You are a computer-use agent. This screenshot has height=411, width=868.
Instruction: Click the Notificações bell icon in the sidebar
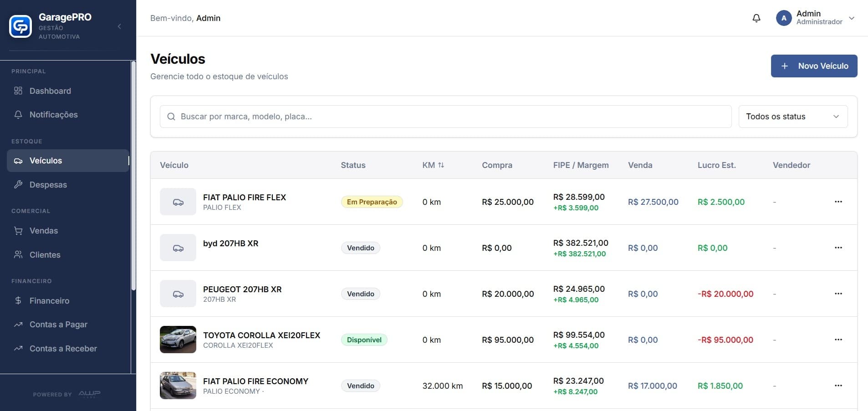point(18,115)
